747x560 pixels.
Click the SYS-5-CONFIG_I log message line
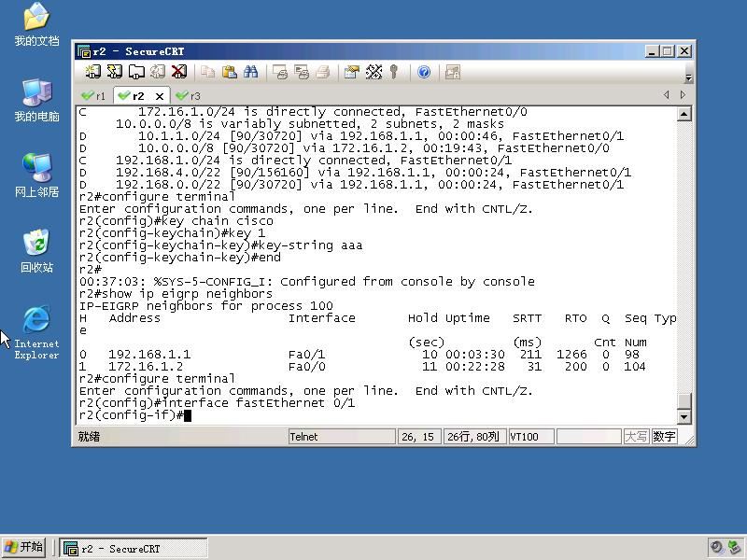(307, 282)
